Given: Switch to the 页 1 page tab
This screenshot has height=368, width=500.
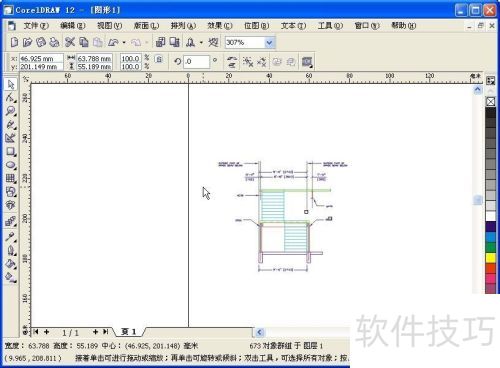Looking at the screenshot, I should pos(129,332).
